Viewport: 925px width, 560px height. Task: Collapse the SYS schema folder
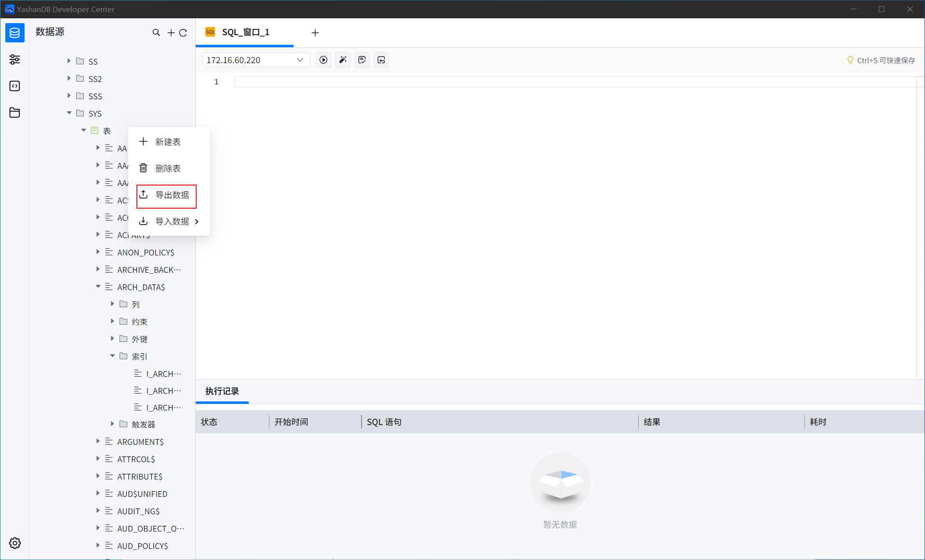[x=69, y=113]
